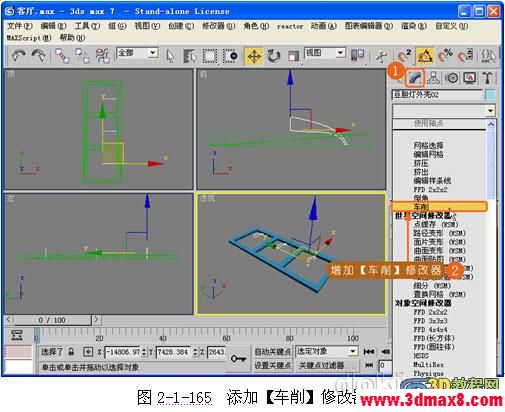Open the Modify command panel tab
The width and height of the screenshot is (505, 412).
coord(415,78)
